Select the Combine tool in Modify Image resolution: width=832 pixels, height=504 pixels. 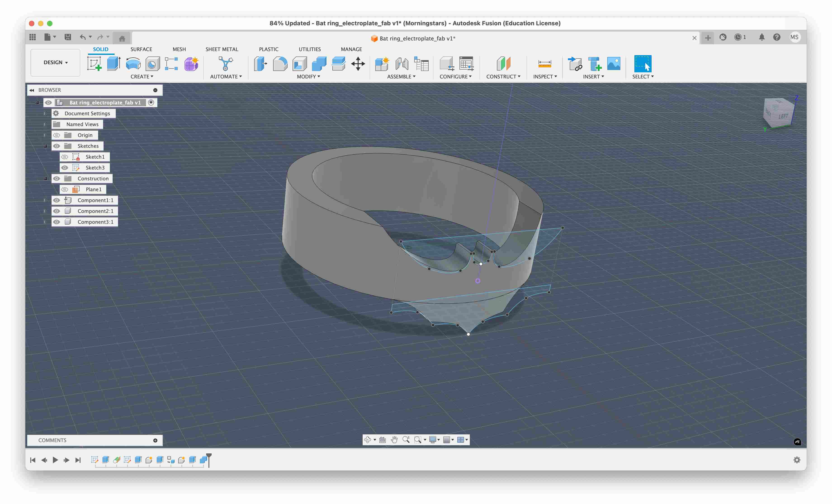coord(319,64)
